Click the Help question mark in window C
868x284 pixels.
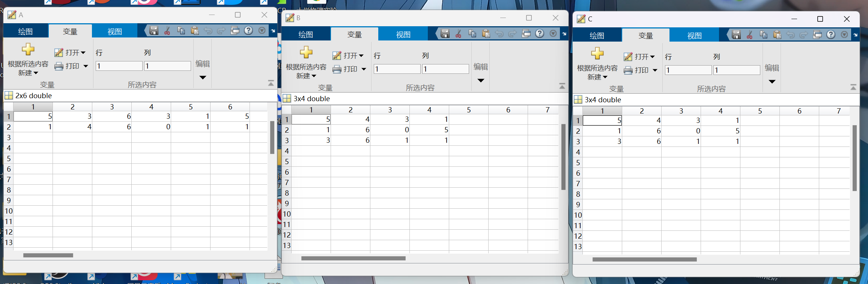click(831, 35)
